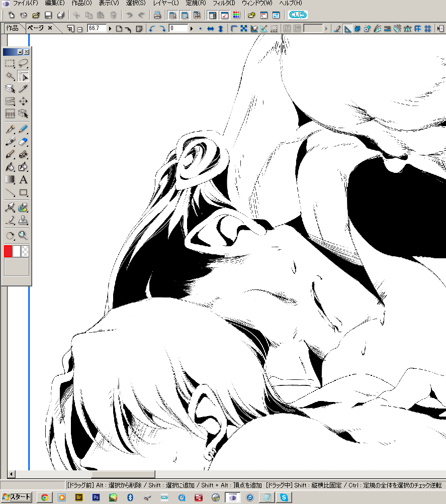
Task: Toggle the right-most grid snap icon
Action: coord(428,29)
